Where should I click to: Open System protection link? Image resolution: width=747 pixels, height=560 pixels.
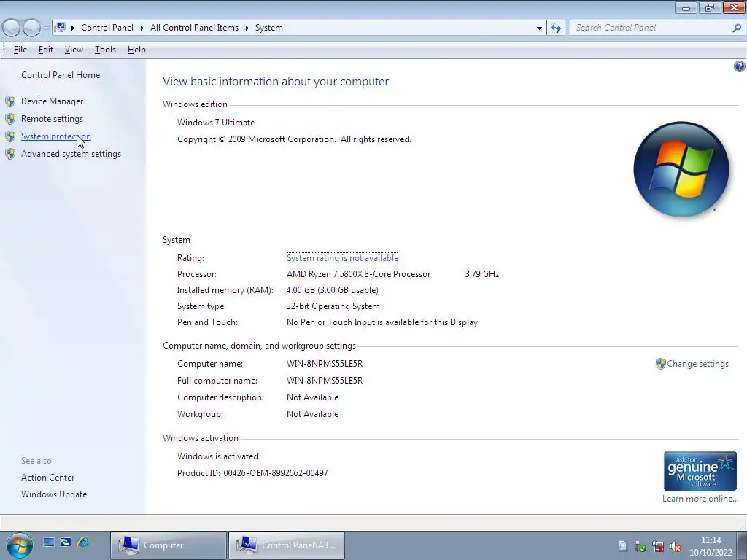pyautogui.click(x=55, y=136)
